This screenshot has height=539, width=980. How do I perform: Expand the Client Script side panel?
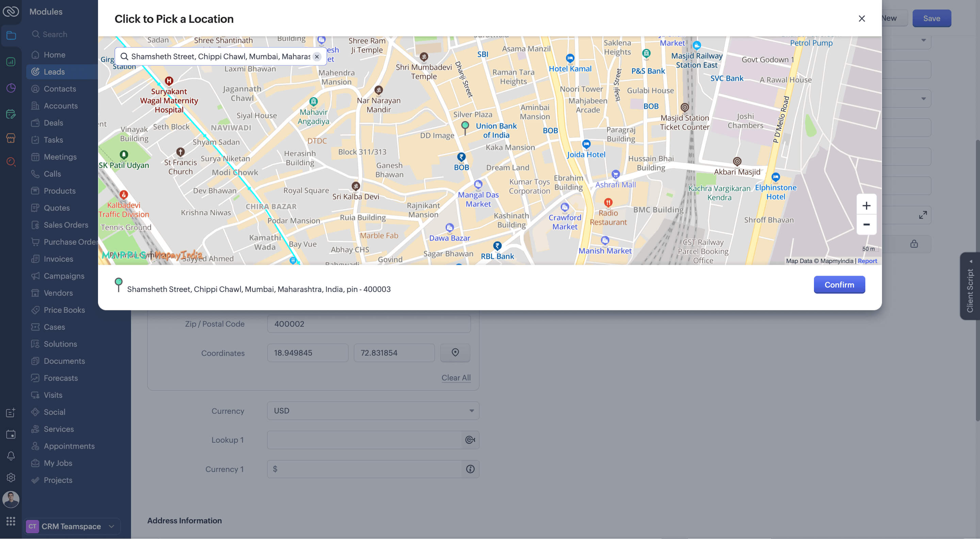[x=970, y=286]
